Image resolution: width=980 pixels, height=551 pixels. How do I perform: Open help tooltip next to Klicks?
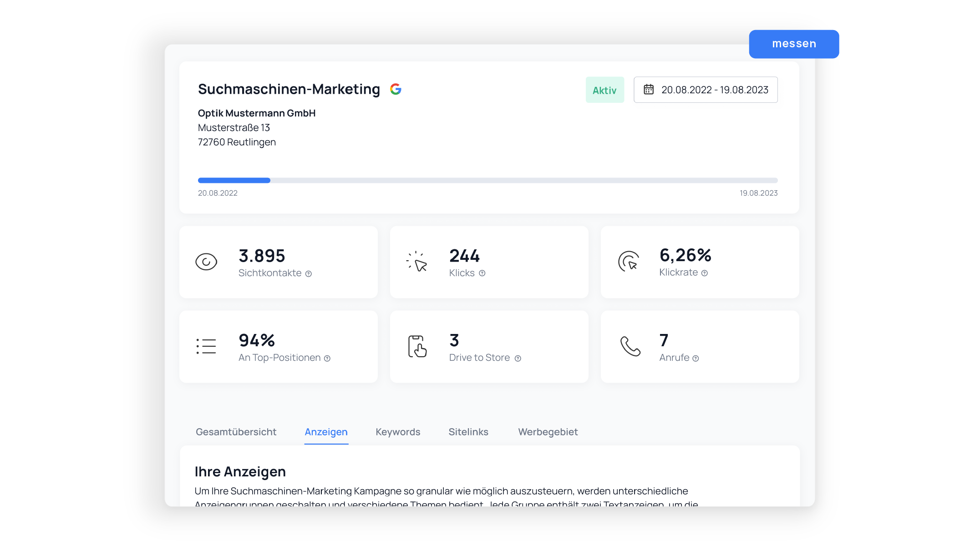coord(482,273)
